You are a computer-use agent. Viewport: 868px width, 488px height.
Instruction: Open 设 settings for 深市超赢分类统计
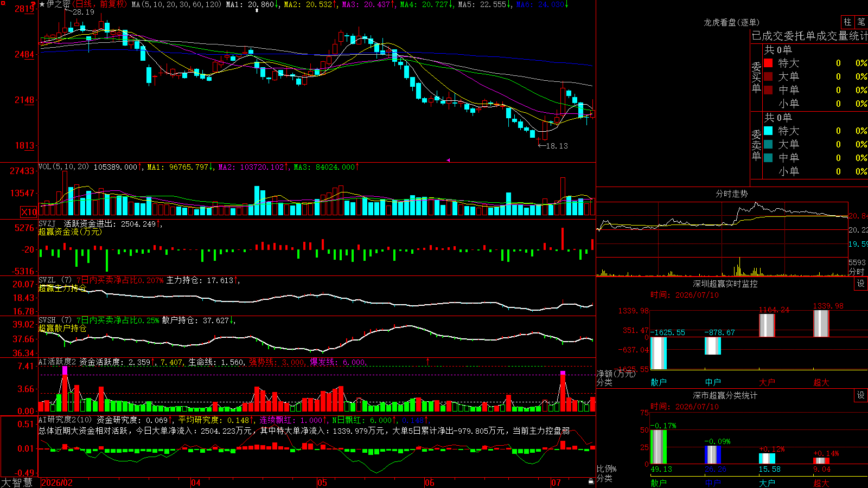[861, 395]
